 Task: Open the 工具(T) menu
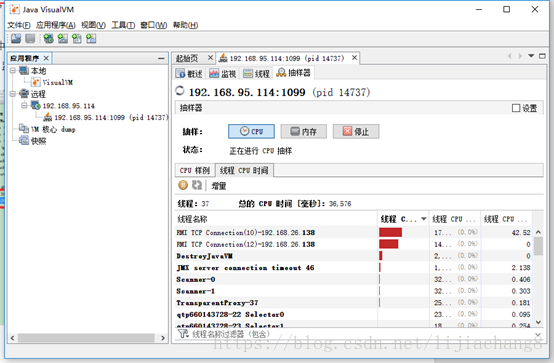123,25
